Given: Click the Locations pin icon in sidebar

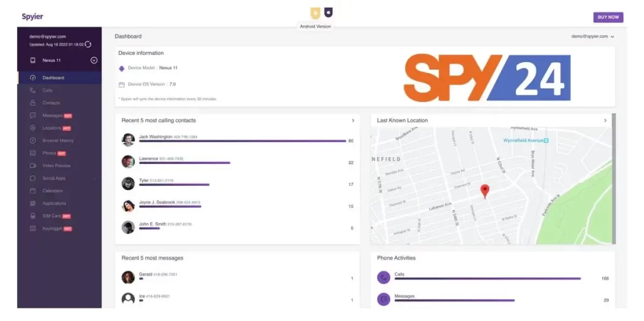Looking at the screenshot, I should (x=33, y=128).
